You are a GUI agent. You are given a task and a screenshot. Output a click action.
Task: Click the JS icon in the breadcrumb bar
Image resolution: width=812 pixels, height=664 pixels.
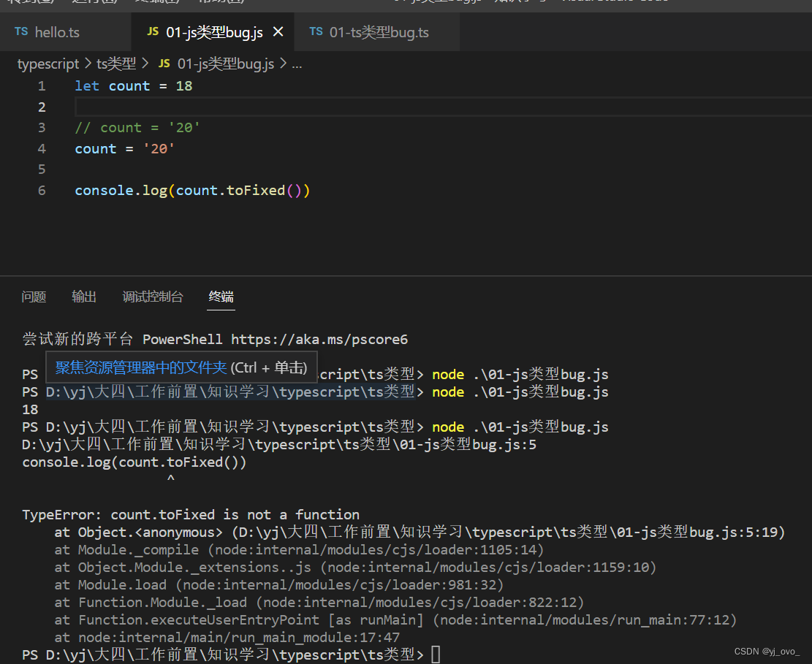coord(164,64)
